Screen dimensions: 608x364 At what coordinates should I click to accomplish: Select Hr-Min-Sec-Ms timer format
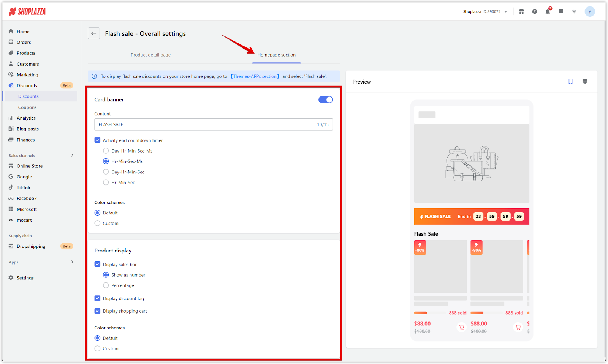coord(106,161)
